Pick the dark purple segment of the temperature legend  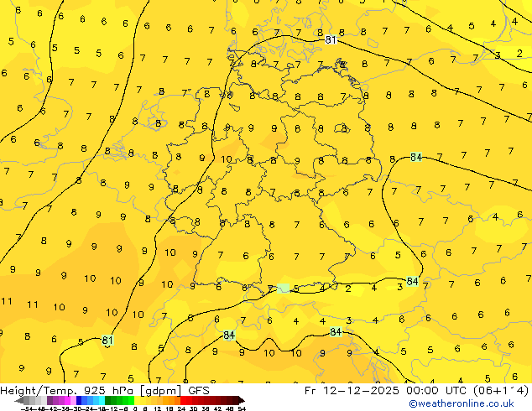pos(50,400)
